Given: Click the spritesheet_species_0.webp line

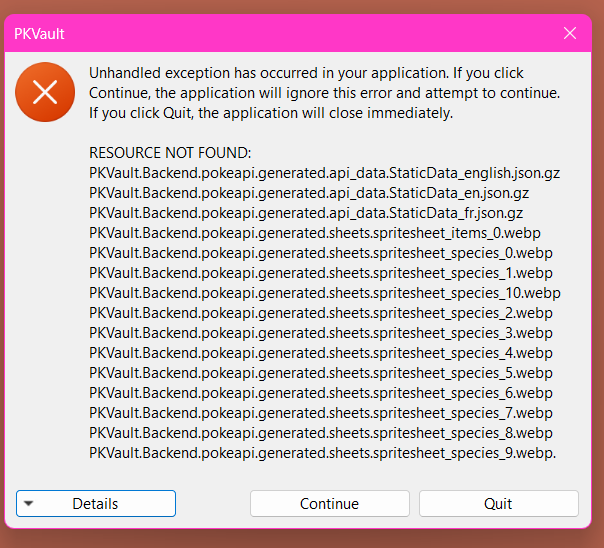Looking at the screenshot, I should coord(321,253).
